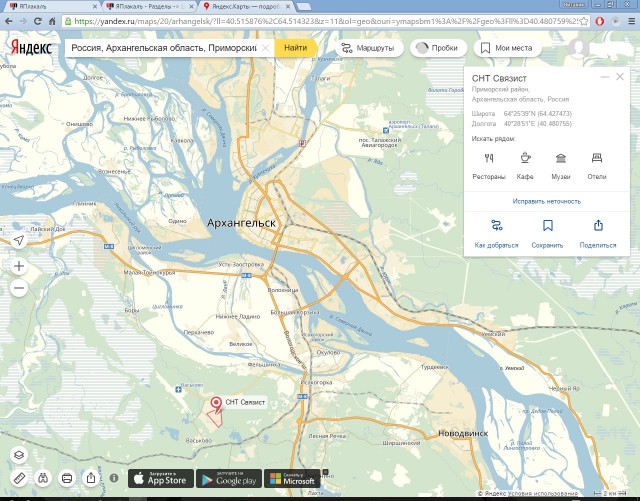Image resolution: width=640 pixels, height=501 pixels.
Task: Click the Новодвинск city label
Action: click(x=463, y=433)
